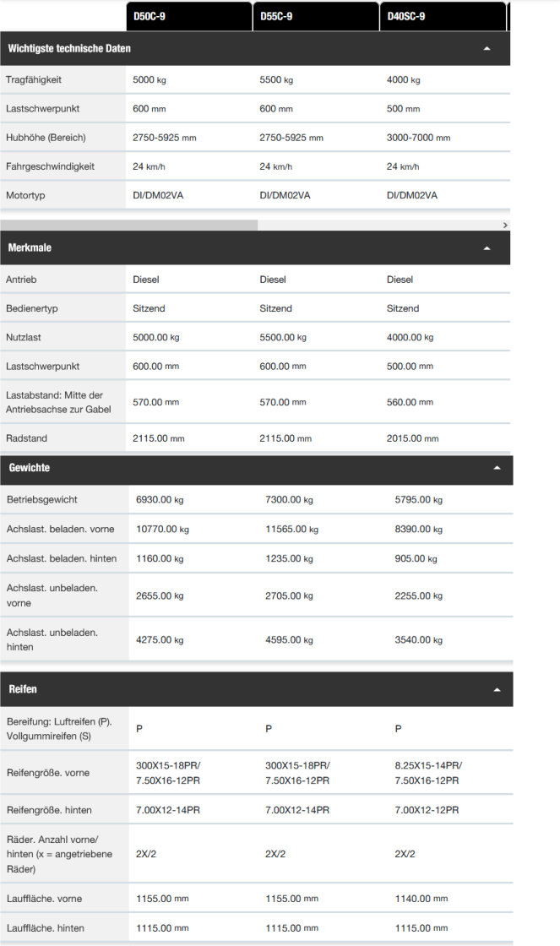Click the 3000-7000 mm Hubhöhe value
560x946 pixels.
click(418, 138)
